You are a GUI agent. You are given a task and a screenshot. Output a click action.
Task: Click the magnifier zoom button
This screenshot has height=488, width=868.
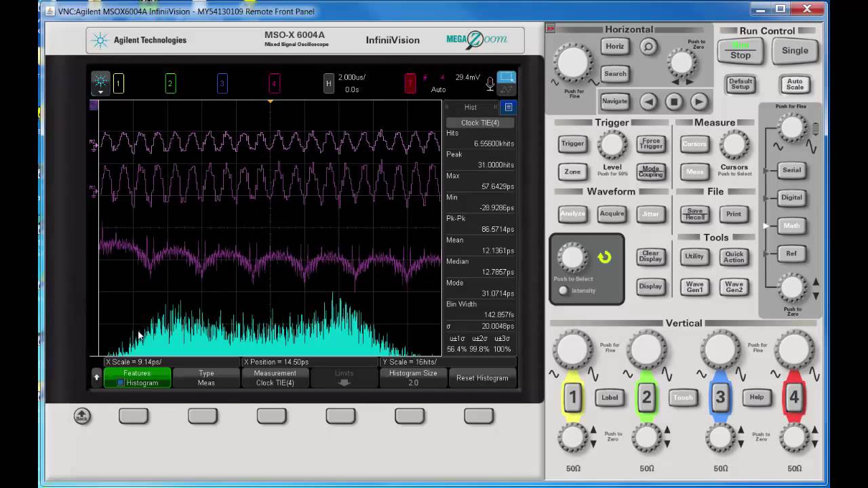648,47
